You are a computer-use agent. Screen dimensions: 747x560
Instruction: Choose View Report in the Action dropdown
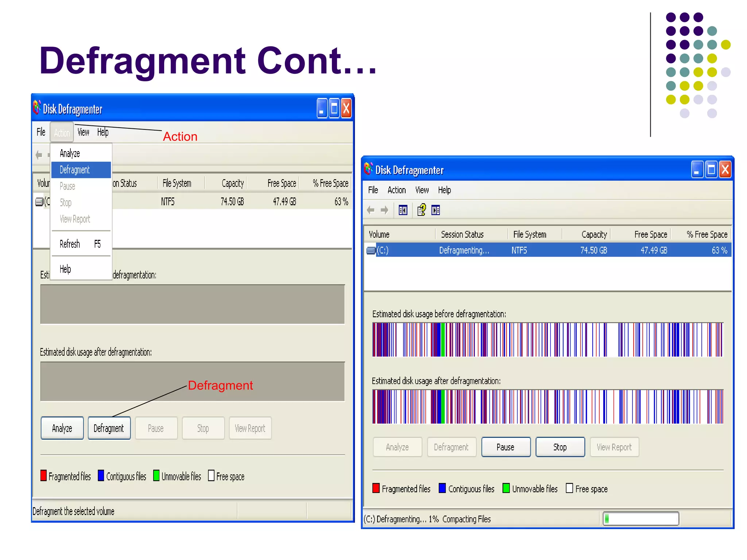pos(81,219)
